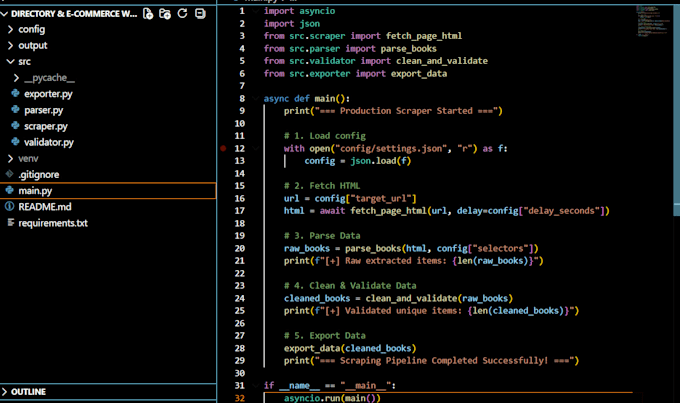
Task: Click on 'json.load(f)' on line 13
Action: [x=380, y=161]
